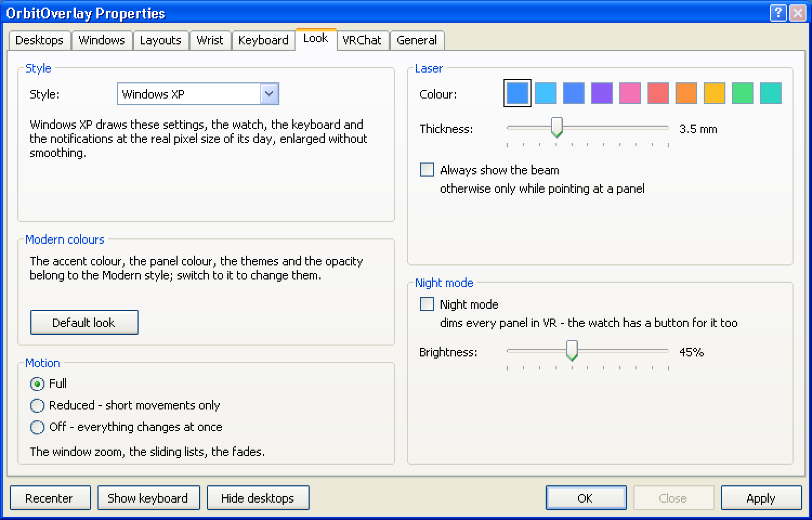812x520 pixels.
Task: Confirm with the OK button
Action: 586,498
